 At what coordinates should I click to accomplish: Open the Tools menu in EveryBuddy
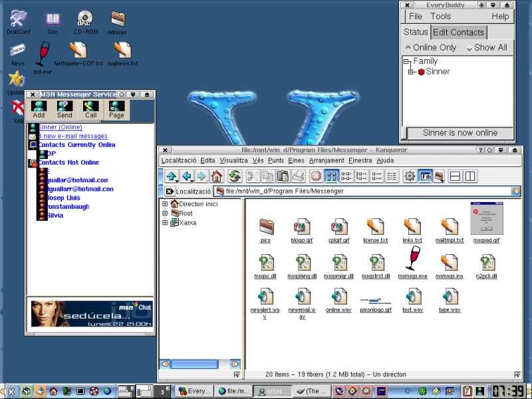click(x=440, y=16)
